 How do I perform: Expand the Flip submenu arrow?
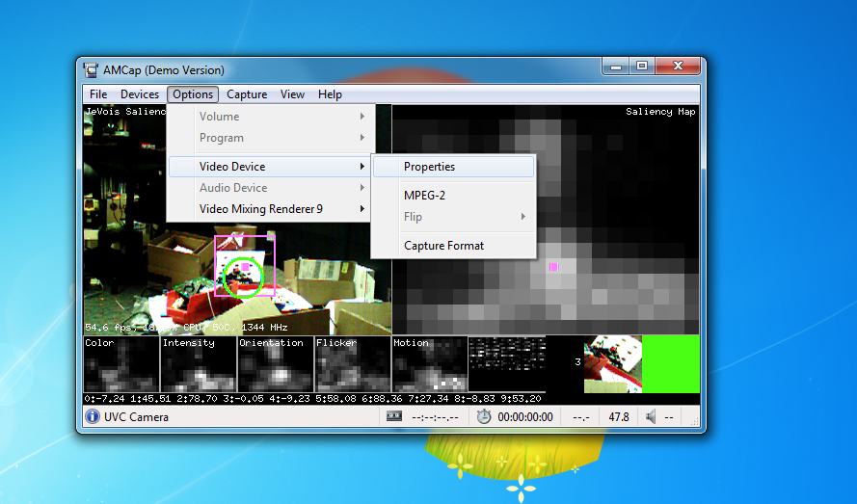coord(523,217)
